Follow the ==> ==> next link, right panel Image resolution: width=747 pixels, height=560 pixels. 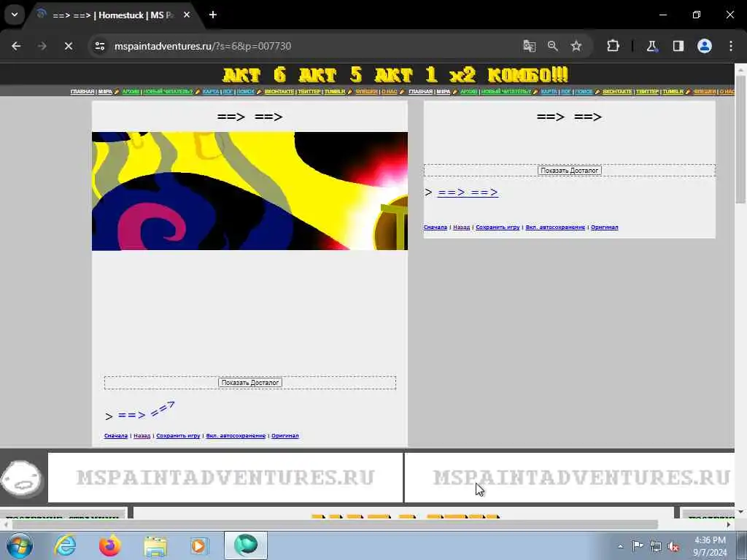(x=468, y=192)
